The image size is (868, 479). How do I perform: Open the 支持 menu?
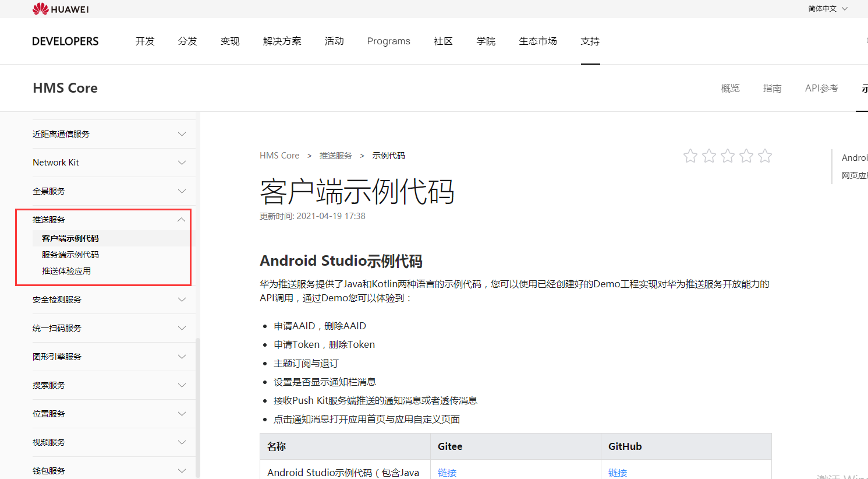click(x=590, y=41)
